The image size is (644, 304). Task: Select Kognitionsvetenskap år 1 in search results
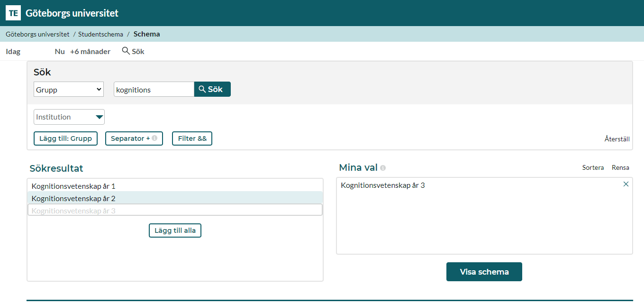[x=175, y=186]
